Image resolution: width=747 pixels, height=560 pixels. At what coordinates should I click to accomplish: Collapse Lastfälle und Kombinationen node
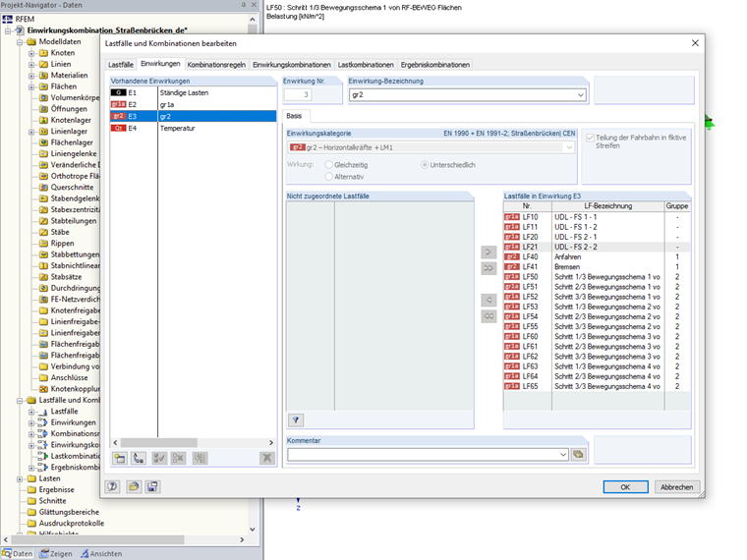point(20,401)
